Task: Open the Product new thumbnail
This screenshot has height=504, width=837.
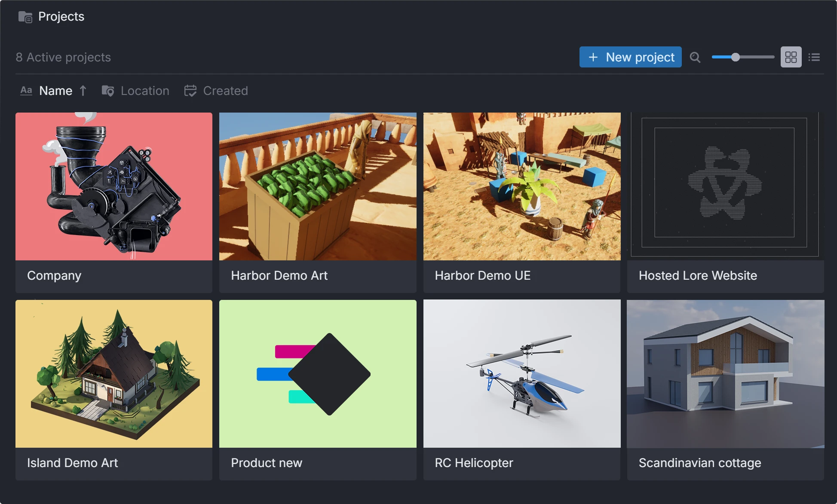Action: (318, 374)
